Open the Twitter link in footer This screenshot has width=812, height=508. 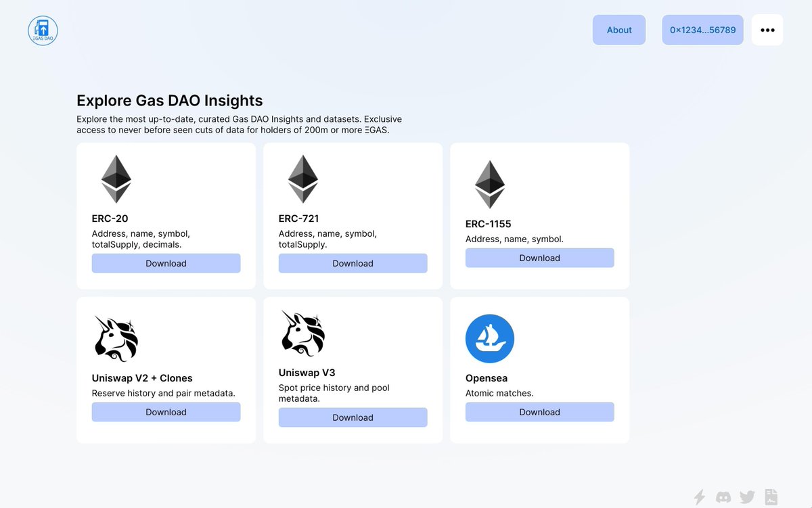click(x=747, y=497)
